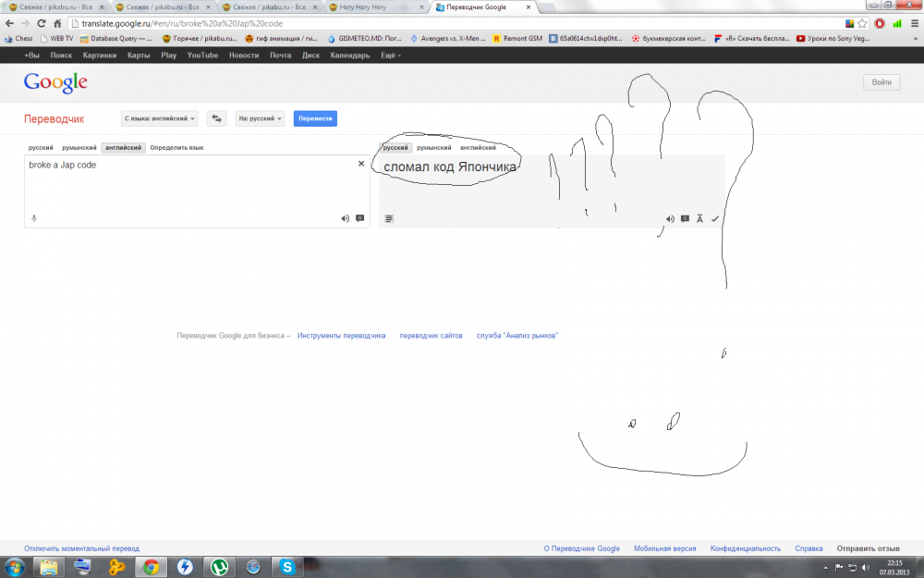Click the blue 'Перевести' button

click(x=315, y=118)
